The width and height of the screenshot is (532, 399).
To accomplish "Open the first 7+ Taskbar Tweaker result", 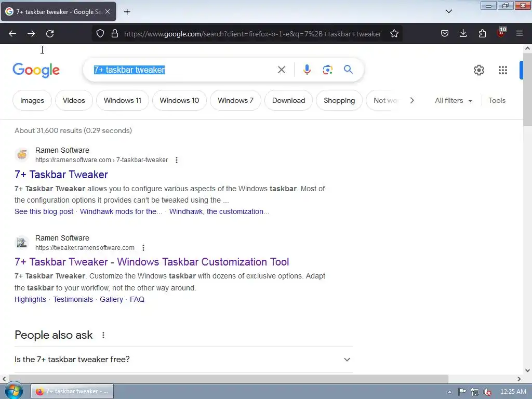I will point(61,175).
